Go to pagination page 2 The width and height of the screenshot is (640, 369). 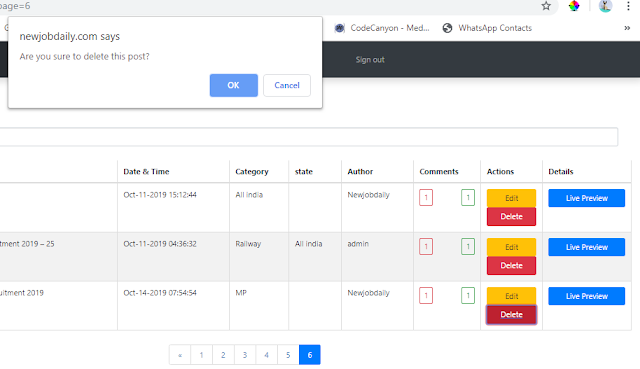click(223, 355)
